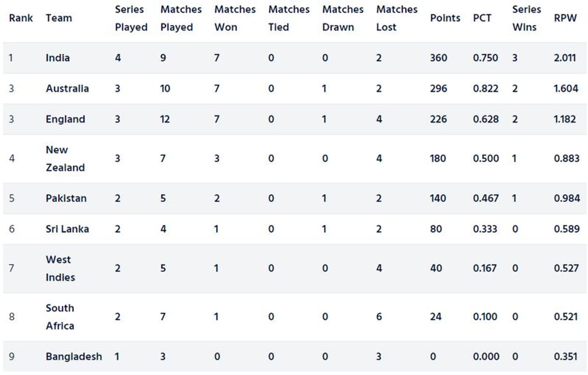Image resolution: width=588 pixels, height=375 pixels.
Task: Click the Matches Drawn column header
Action: point(342,18)
